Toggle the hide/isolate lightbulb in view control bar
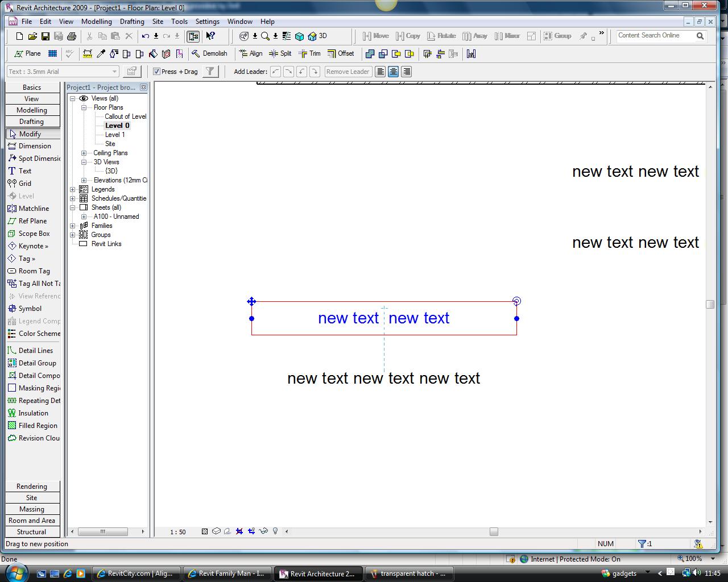728x582 pixels. tap(275, 531)
